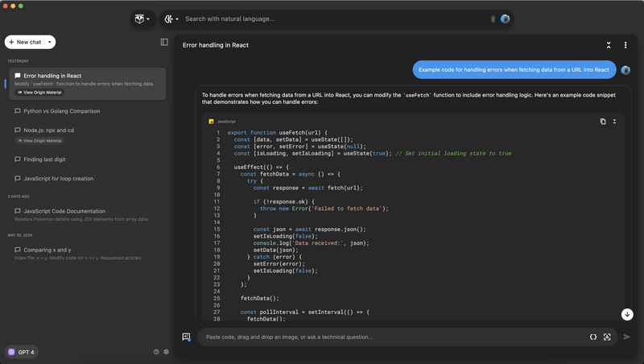Collapse the chat using header collapse icon
The image size is (644, 364).
pyautogui.click(x=609, y=45)
